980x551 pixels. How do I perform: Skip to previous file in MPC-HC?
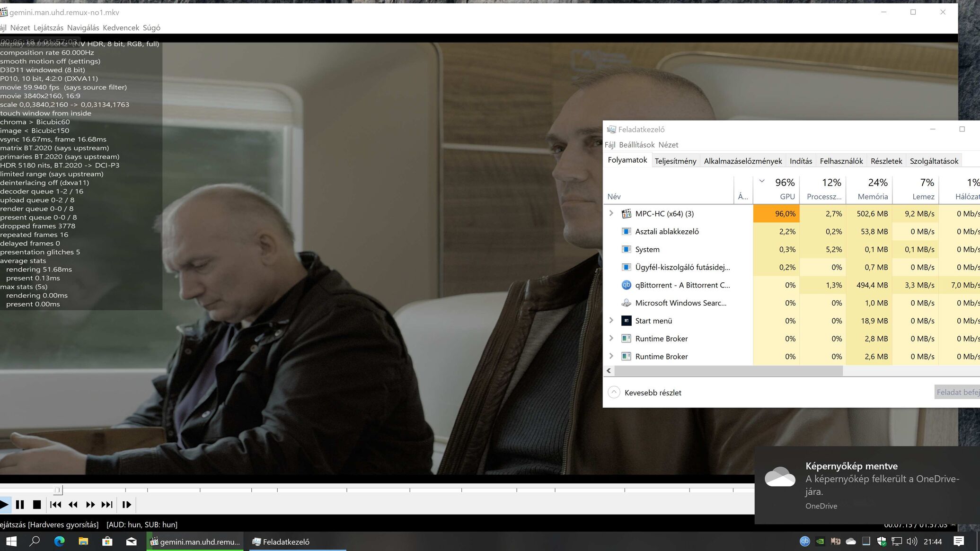(x=55, y=505)
